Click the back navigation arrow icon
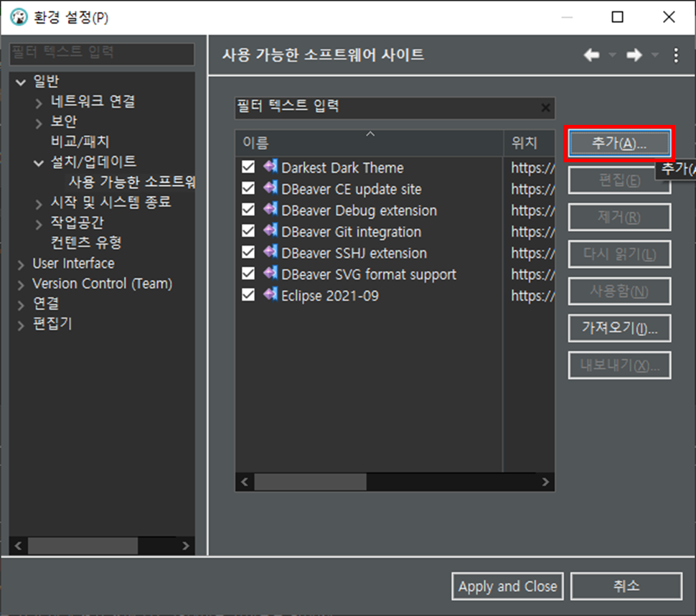The height and width of the screenshot is (616, 696). click(591, 55)
